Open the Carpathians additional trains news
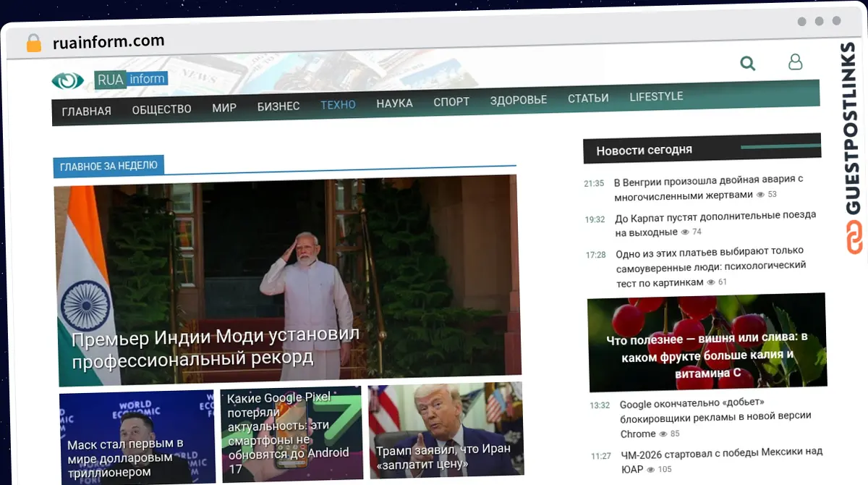The image size is (868, 485). [715, 223]
